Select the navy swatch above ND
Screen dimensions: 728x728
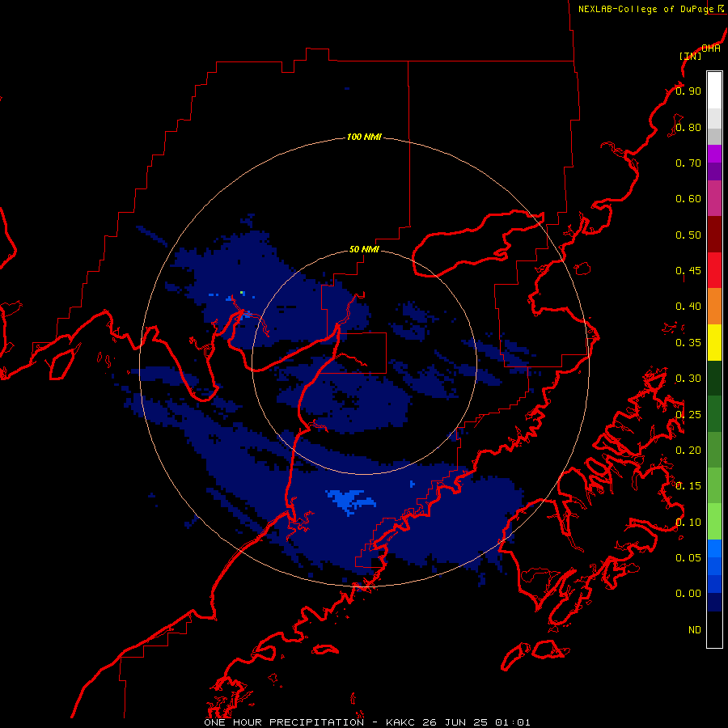[714, 602]
